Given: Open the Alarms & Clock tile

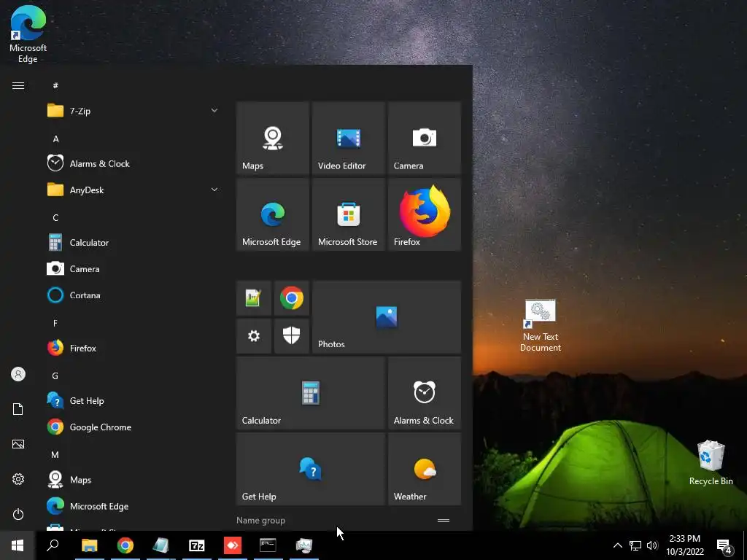Looking at the screenshot, I should point(424,393).
